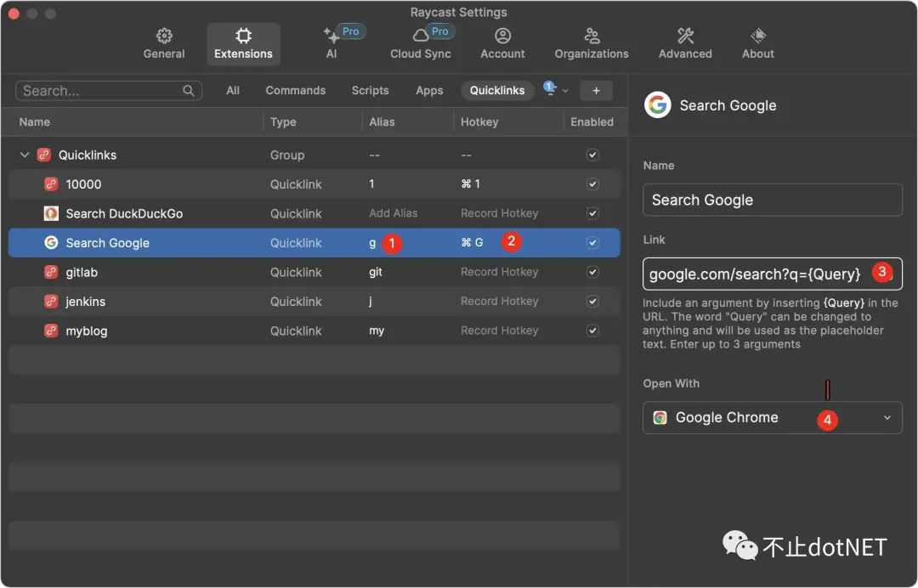Image resolution: width=918 pixels, height=588 pixels.
Task: Open the notification tips dropdown
Action: 555,89
